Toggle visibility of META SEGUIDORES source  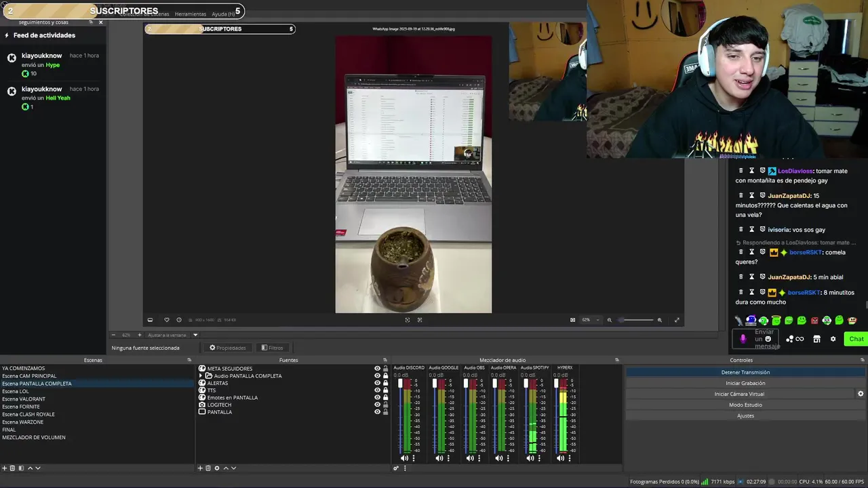pyautogui.click(x=378, y=369)
